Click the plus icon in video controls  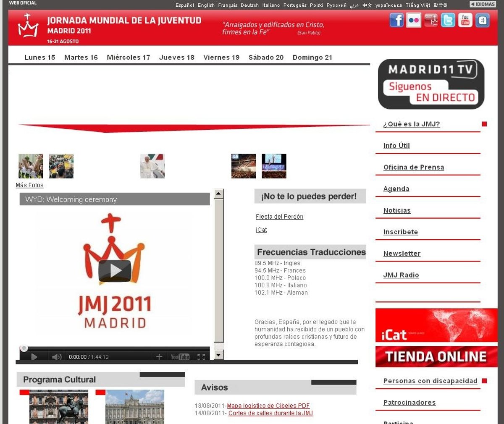159,357
